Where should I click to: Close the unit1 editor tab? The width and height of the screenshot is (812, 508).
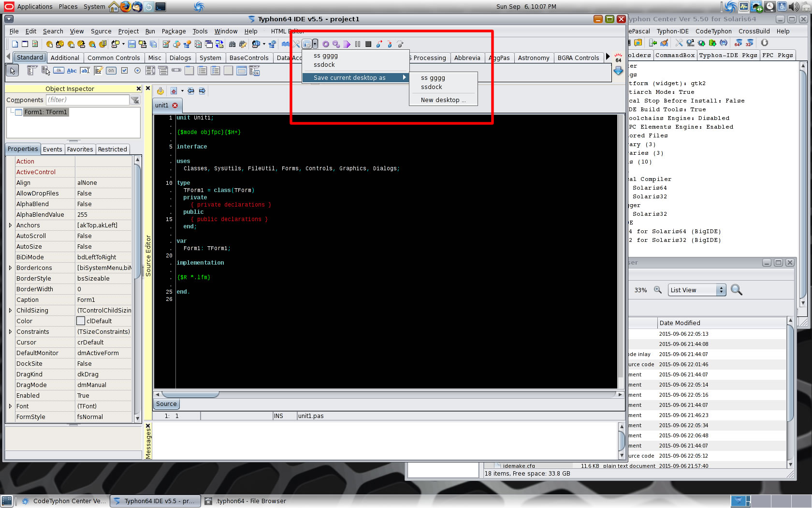coord(175,105)
